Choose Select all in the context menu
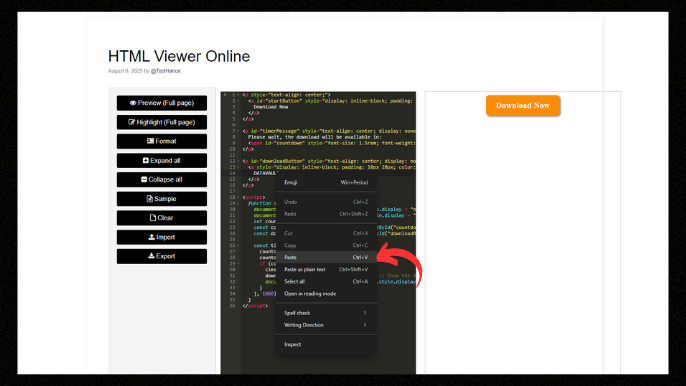Screen dimensions: 686x386 point(326,281)
